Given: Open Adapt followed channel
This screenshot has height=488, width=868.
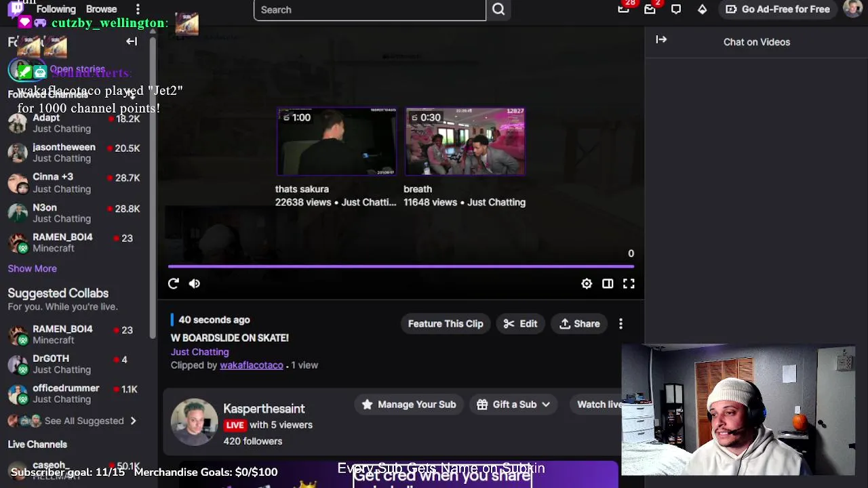Looking at the screenshot, I should (x=75, y=123).
